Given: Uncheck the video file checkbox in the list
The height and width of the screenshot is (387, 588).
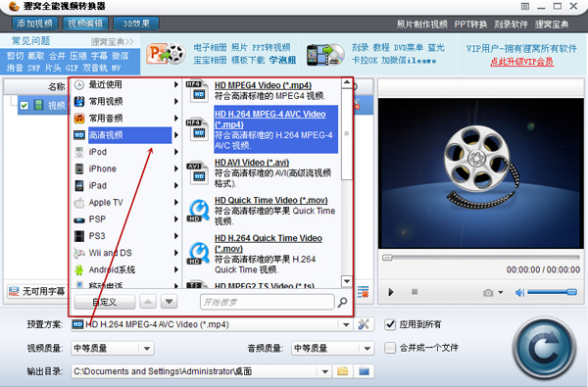Looking at the screenshot, I should coord(24,106).
